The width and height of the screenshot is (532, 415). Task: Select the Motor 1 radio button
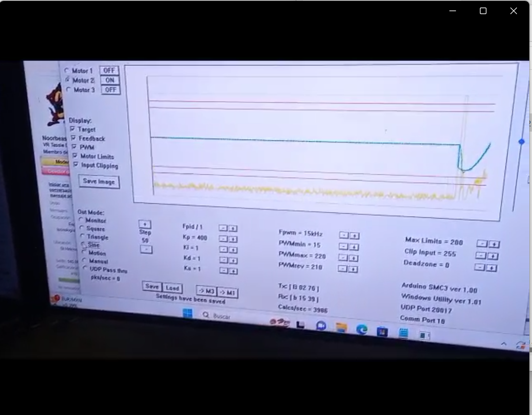(x=67, y=71)
